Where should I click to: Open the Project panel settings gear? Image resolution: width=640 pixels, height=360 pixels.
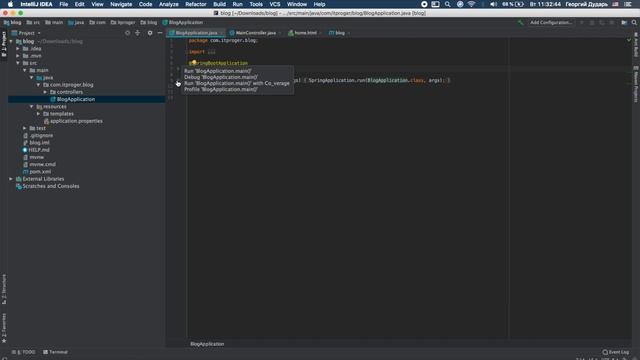click(150, 33)
